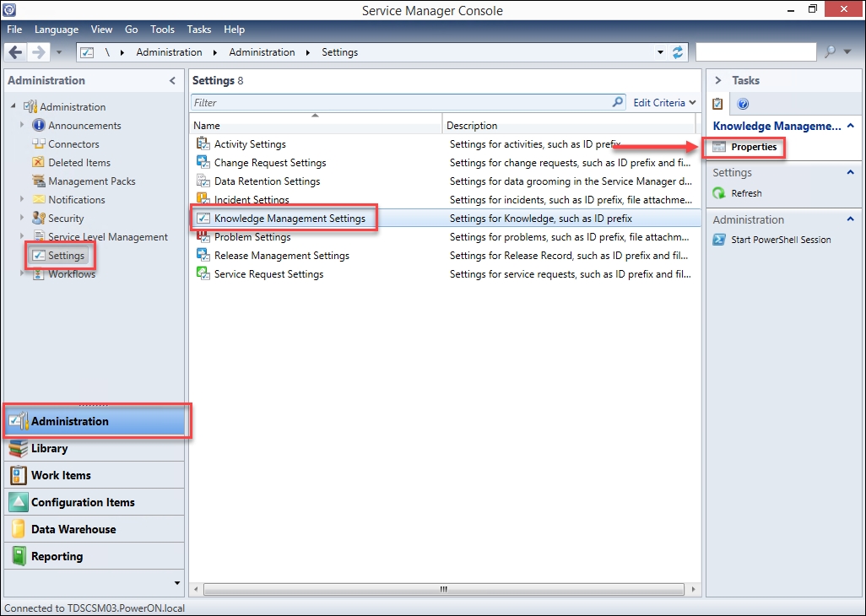Screen dimensions: 866x616
Task: Click the top-right search input box
Action: pos(755,51)
